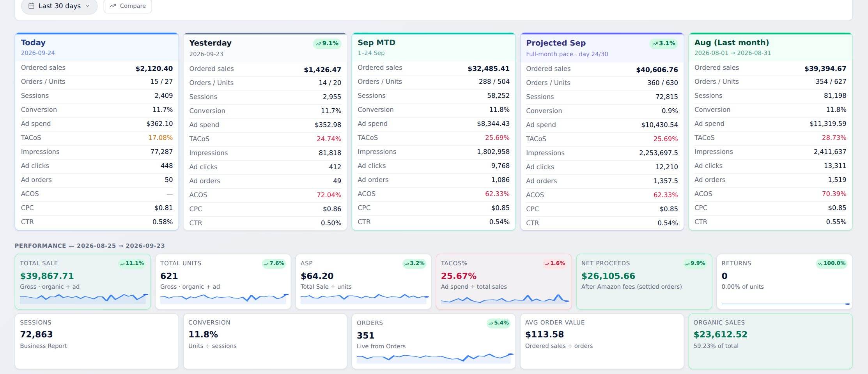
Task: Open the Last 30 days date range dropdown
Action: (59, 6)
